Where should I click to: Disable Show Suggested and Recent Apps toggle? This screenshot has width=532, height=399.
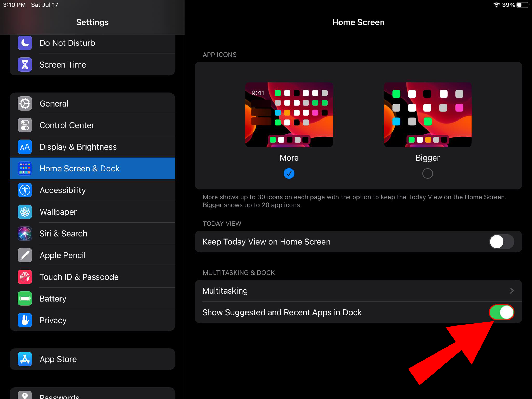[x=501, y=312]
